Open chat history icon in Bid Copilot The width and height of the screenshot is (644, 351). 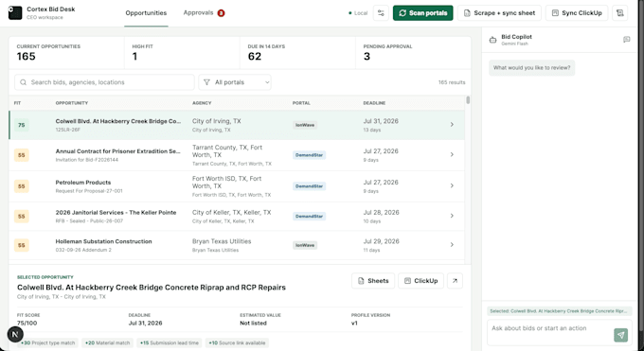[x=626, y=40]
